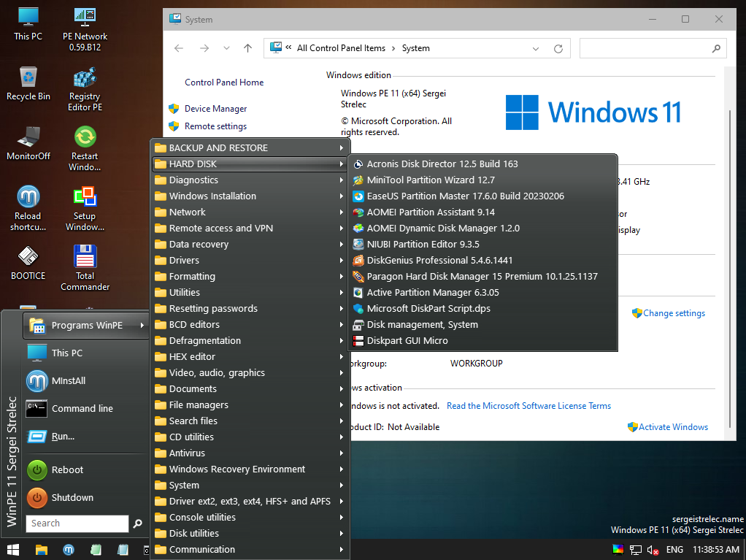Click Activate Windows link
The width and height of the screenshot is (746, 560).
[x=673, y=427]
